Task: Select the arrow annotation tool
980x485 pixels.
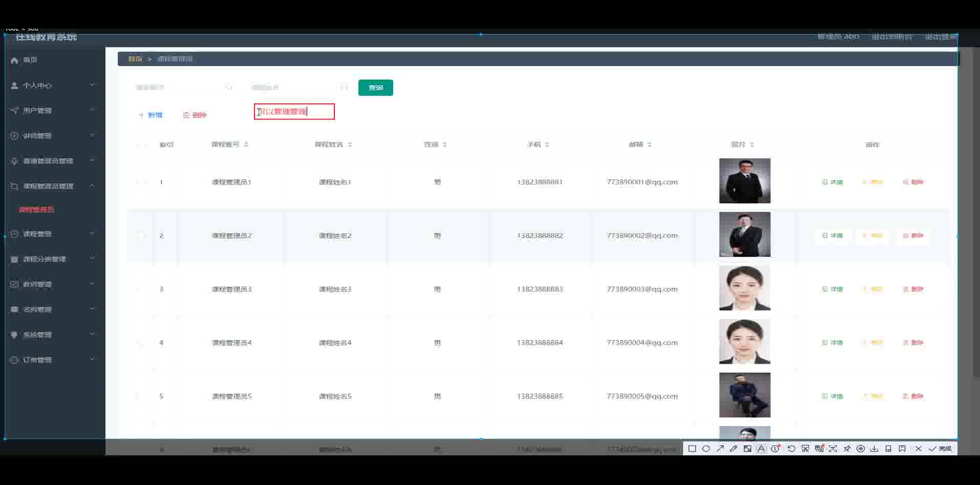Action: pyautogui.click(x=720, y=449)
